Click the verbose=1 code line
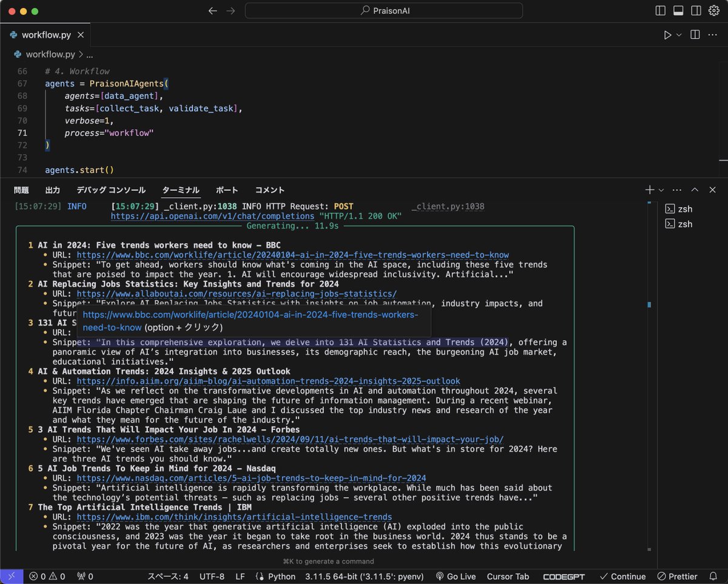728x584 pixels. (x=89, y=121)
